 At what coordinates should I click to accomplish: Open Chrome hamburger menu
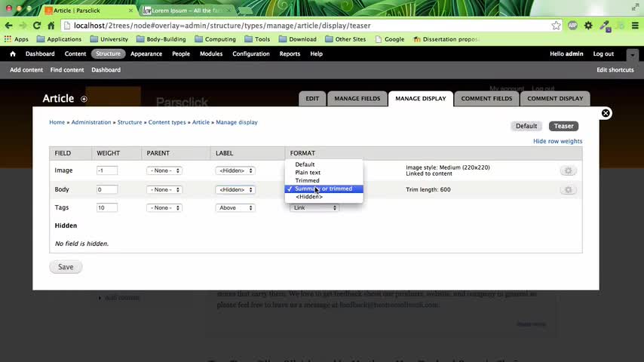635,26
